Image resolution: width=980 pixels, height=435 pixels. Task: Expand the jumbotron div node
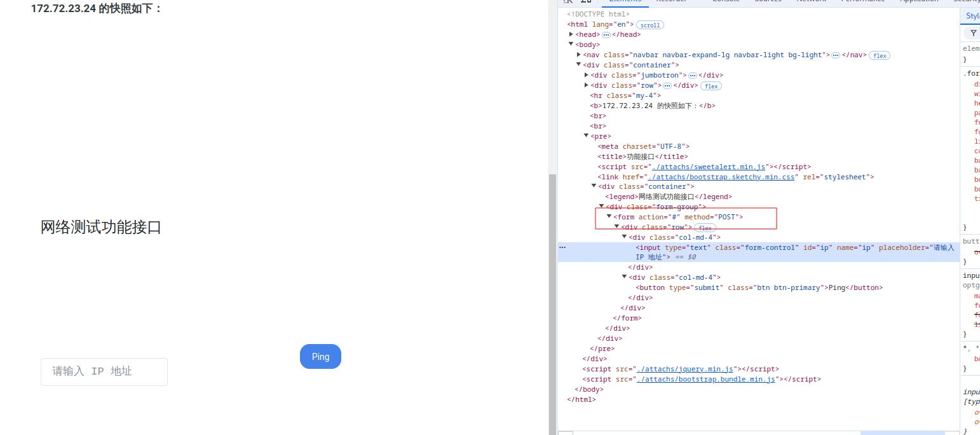[587, 75]
